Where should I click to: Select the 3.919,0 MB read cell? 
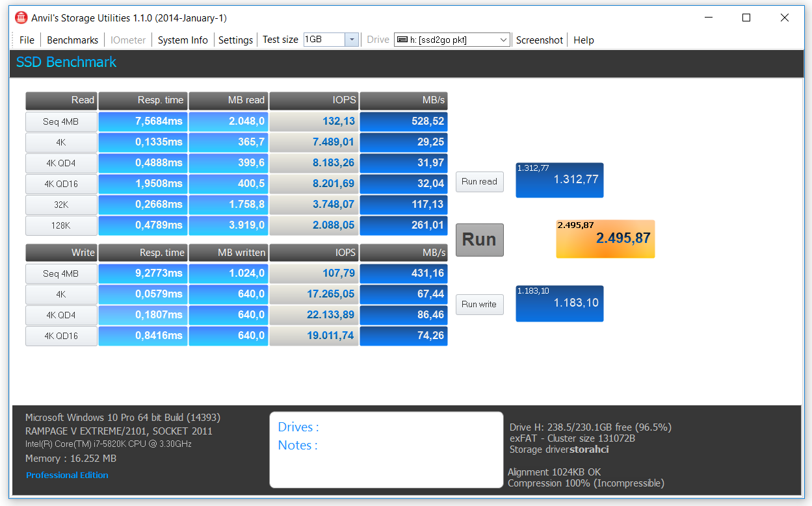tap(228, 225)
